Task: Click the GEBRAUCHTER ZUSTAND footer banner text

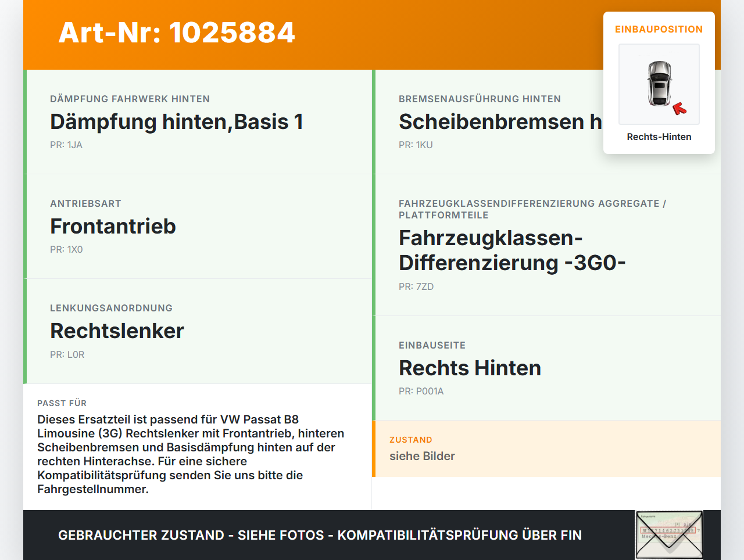Action: [x=320, y=535]
